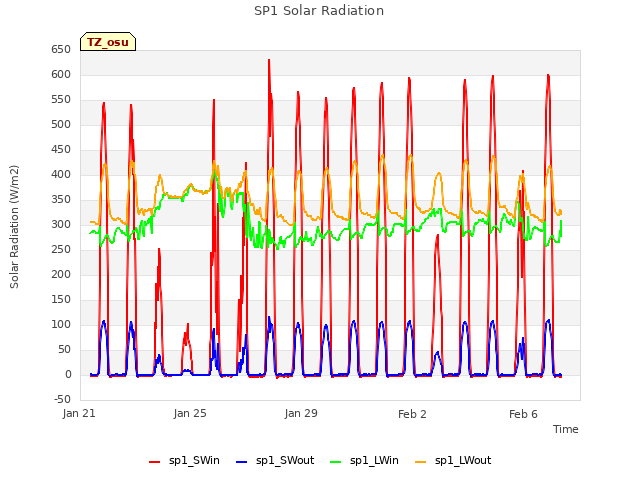Image resolution: width=640 pixels, height=480 pixels.
Task: Toggle the sp1_LWin legend label
Action: [374, 460]
